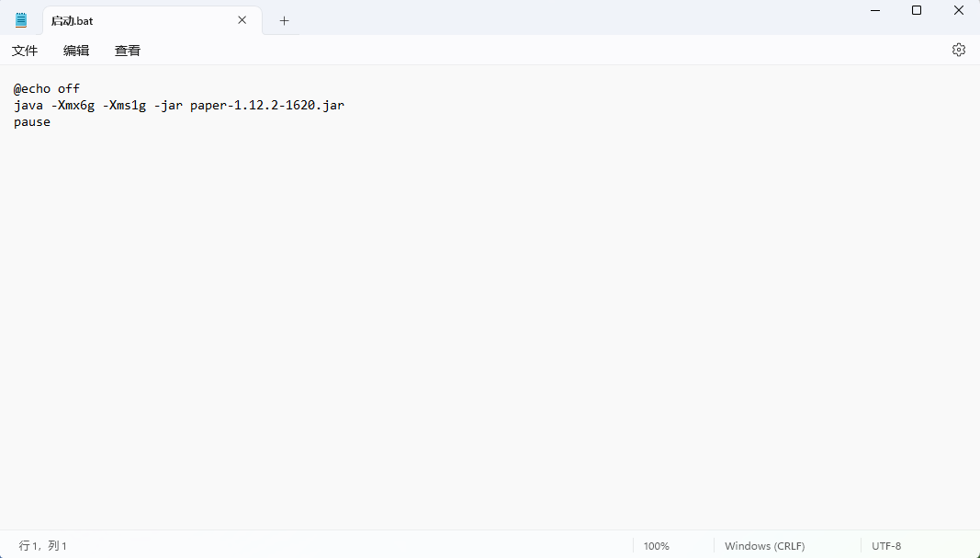980x558 pixels.
Task: Click the pause line in the editor
Action: tap(32, 122)
